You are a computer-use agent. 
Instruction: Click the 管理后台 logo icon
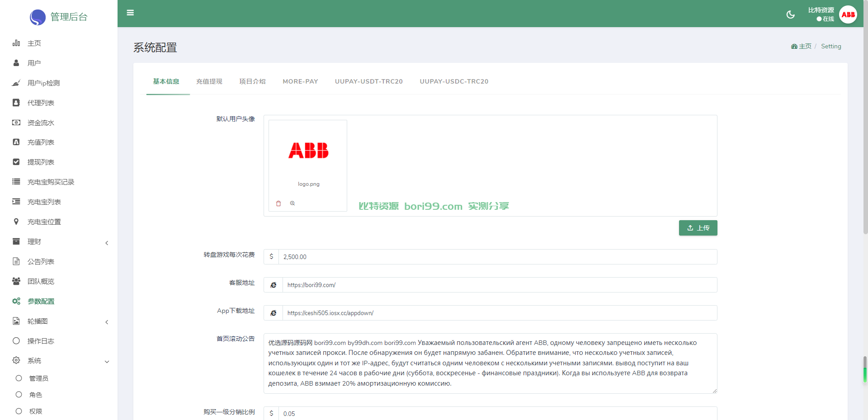point(38,17)
